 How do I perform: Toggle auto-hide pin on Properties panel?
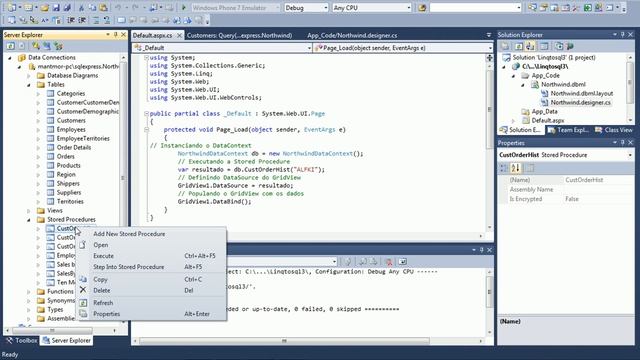(622, 142)
